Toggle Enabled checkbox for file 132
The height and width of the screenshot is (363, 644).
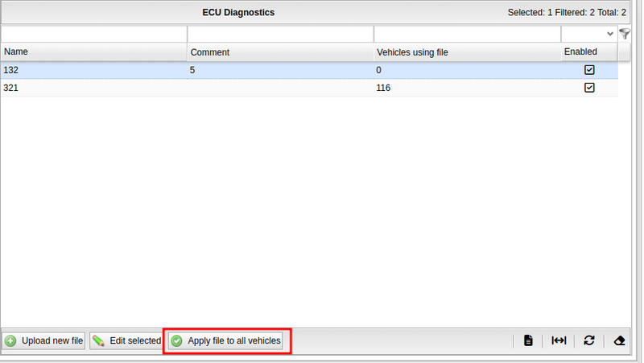[589, 70]
